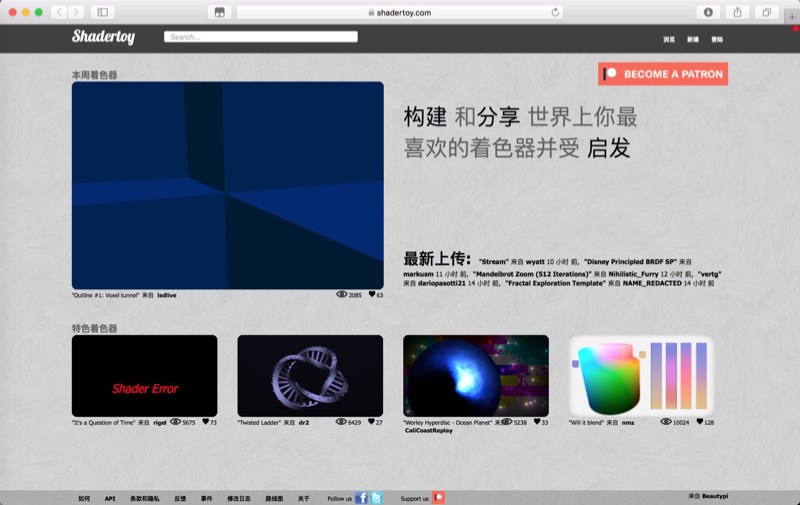Image resolution: width=800 pixels, height=505 pixels.
Task: Open the 新建 (New) menu item
Action: click(693, 39)
